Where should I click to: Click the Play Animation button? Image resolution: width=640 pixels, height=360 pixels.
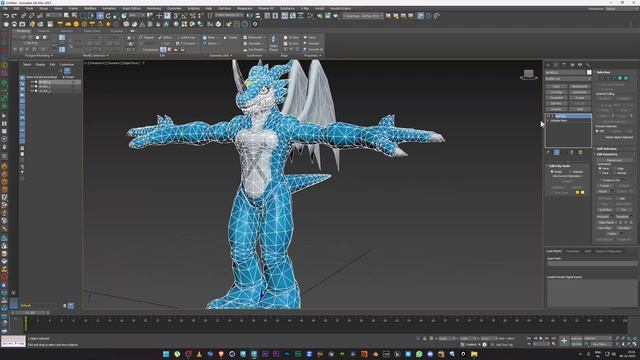(541, 338)
